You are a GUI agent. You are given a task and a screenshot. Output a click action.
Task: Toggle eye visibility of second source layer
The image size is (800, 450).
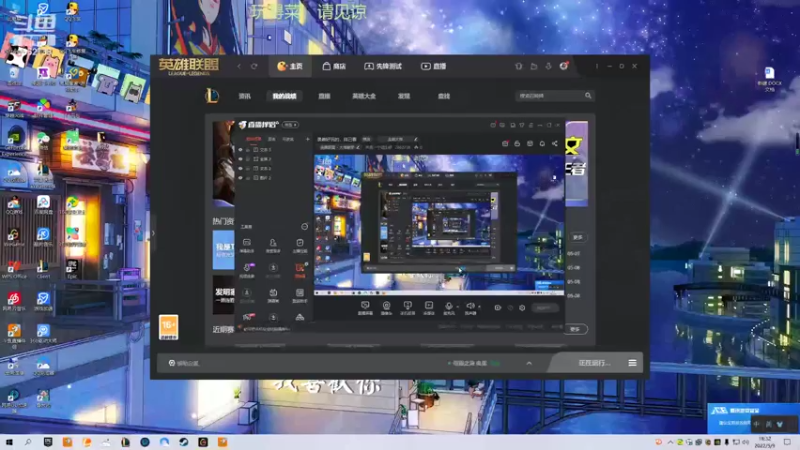tap(240, 159)
